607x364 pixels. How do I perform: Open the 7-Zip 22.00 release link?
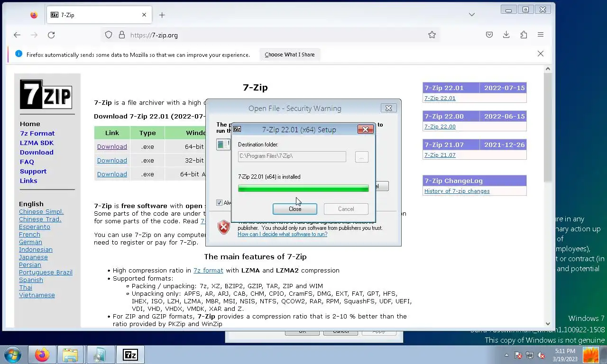[440, 127]
